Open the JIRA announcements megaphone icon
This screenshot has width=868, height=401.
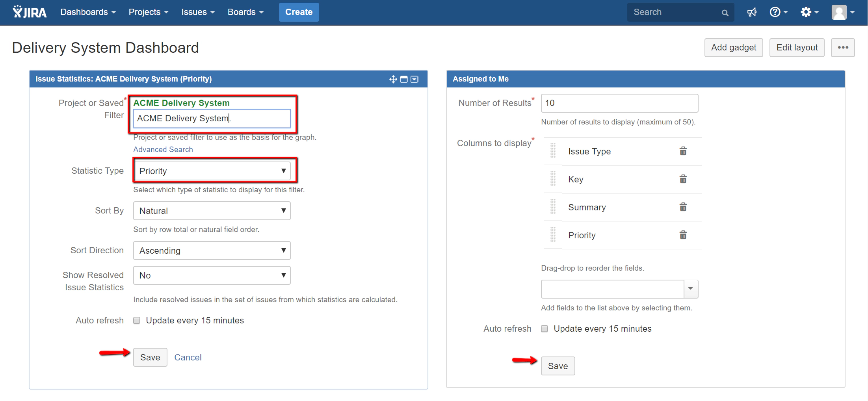click(x=752, y=12)
